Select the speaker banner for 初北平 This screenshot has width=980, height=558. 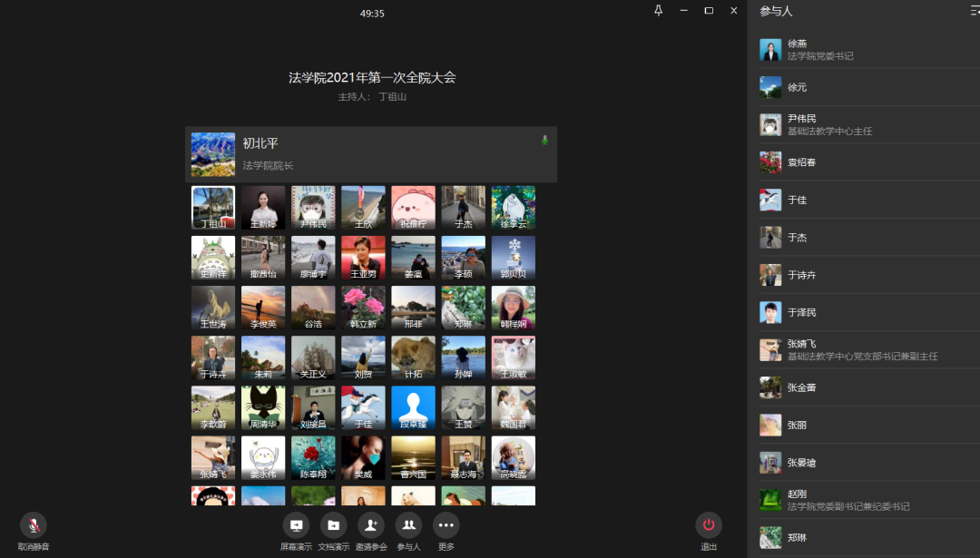pos(370,154)
